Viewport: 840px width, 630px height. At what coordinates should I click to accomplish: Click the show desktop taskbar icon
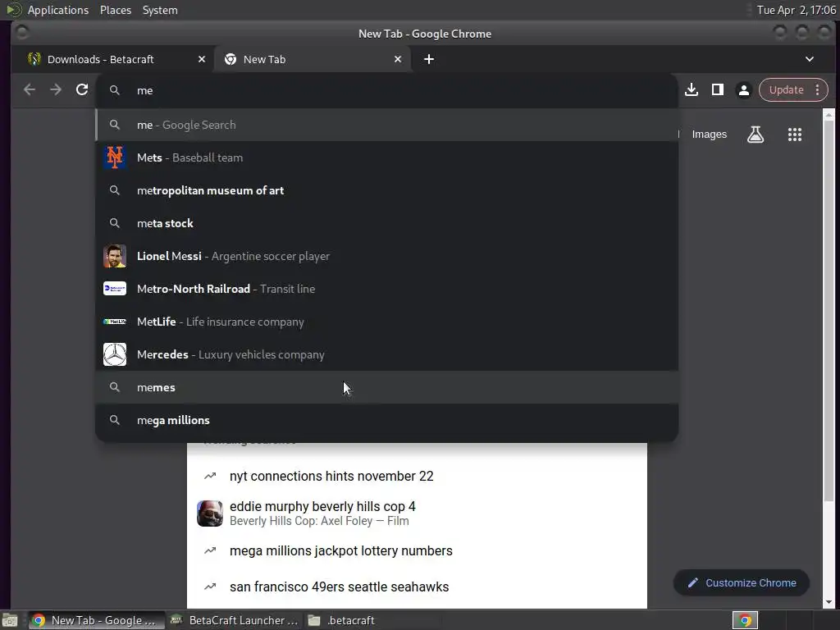(10, 620)
